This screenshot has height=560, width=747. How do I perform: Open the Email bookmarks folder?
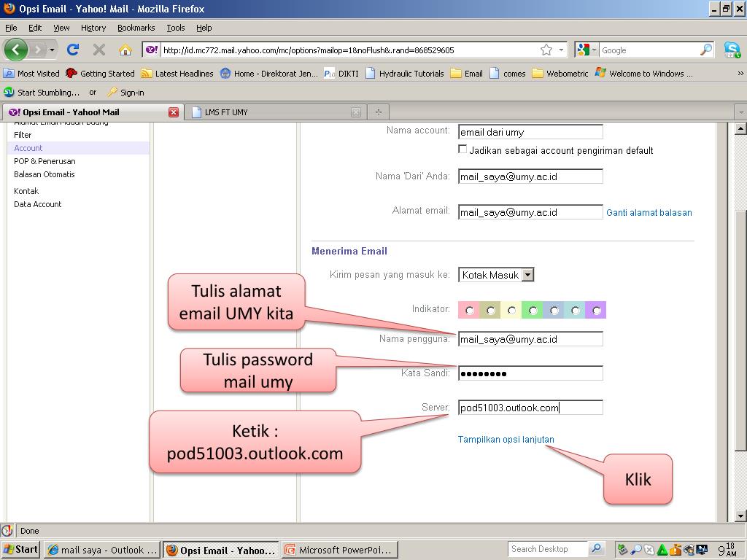467,74
